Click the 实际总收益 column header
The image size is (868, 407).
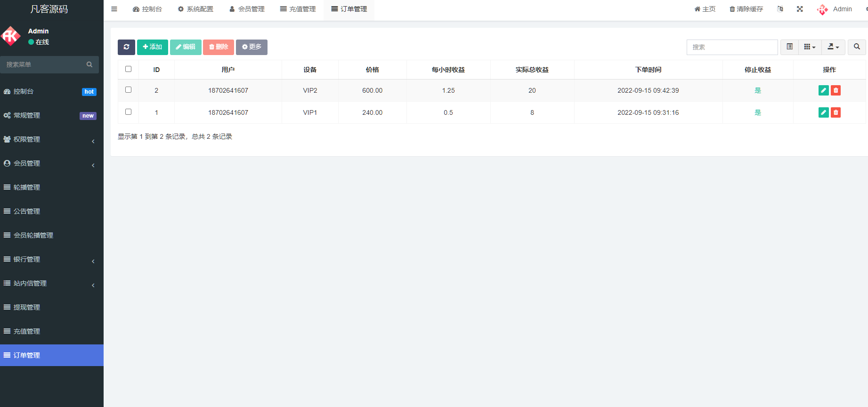(x=532, y=70)
